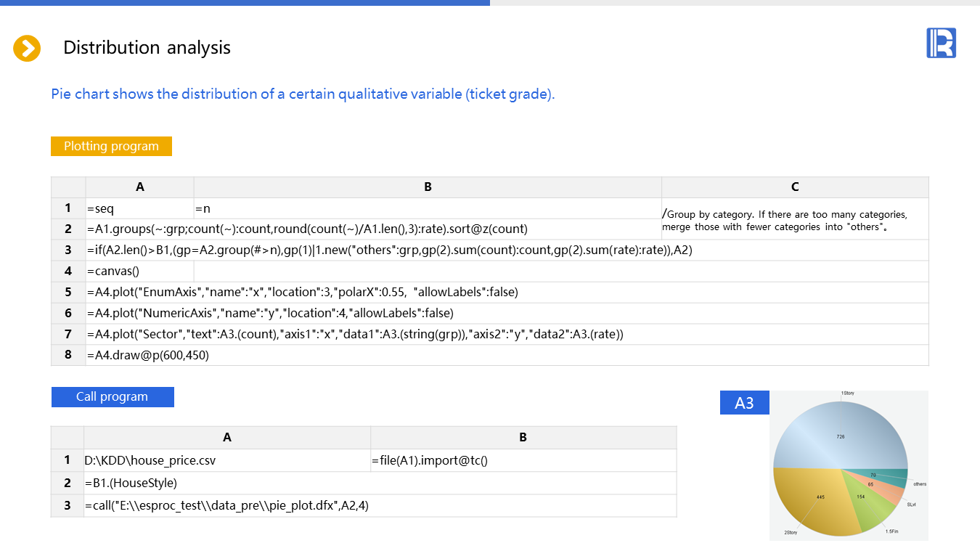Click the "=file(A1).import@tc()" cell
Screen dimensions: 980x551
(x=523, y=460)
